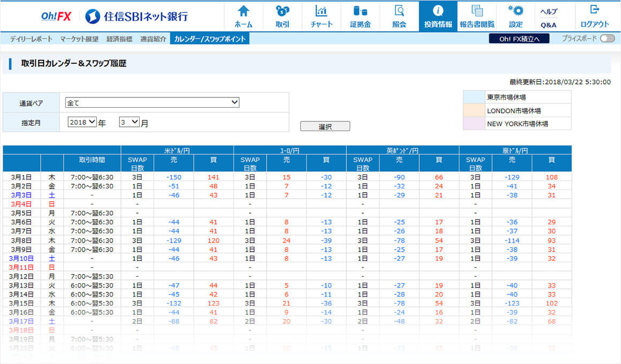
Task: Switch to 通貨紹介 tab
Action: pos(153,39)
